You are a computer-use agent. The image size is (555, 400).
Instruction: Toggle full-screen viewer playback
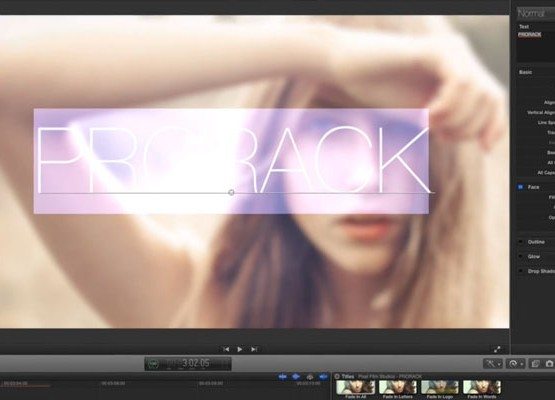coord(497,349)
